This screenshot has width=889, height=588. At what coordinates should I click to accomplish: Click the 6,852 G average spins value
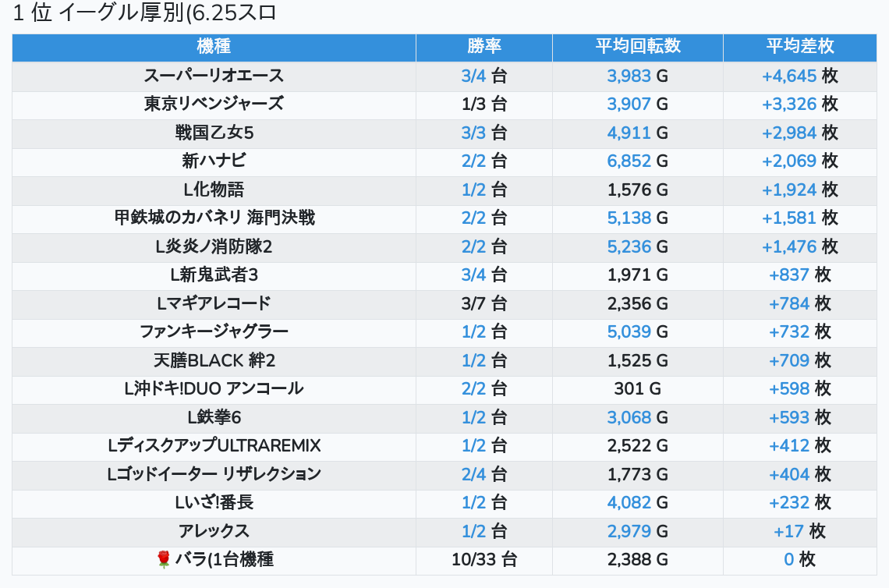637,161
